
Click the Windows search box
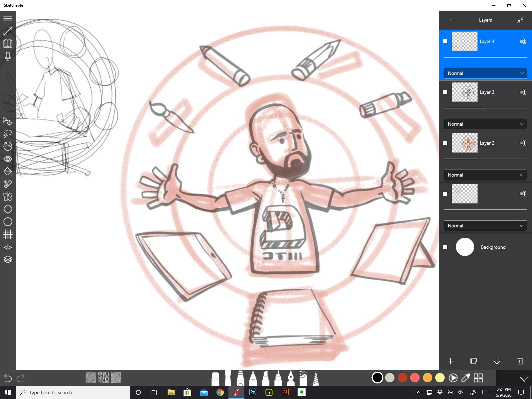[x=73, y=392]
